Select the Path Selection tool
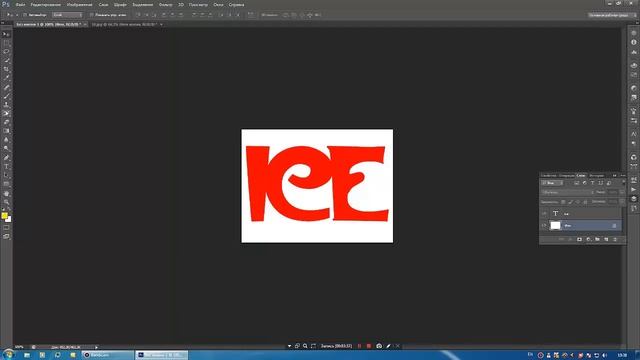Image resolution: width=640 pixels, height=360 pixels. pyautogui.click(x=6, y=175)
